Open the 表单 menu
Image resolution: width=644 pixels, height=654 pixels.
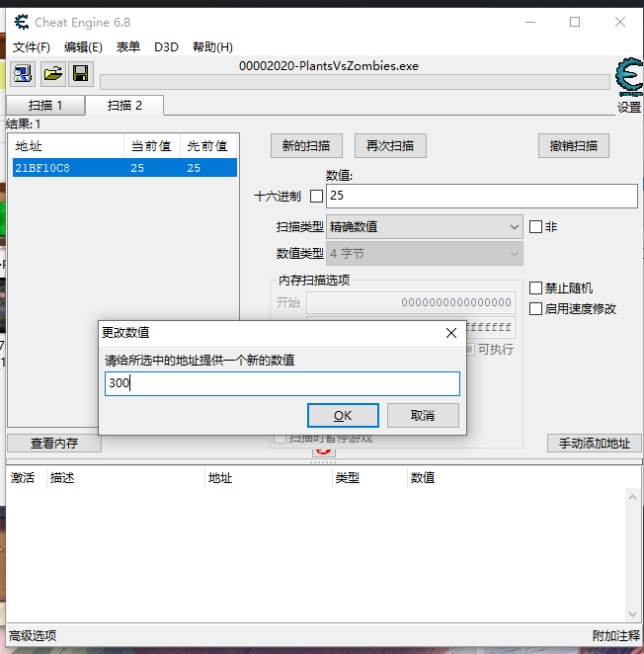pos(128,47)
